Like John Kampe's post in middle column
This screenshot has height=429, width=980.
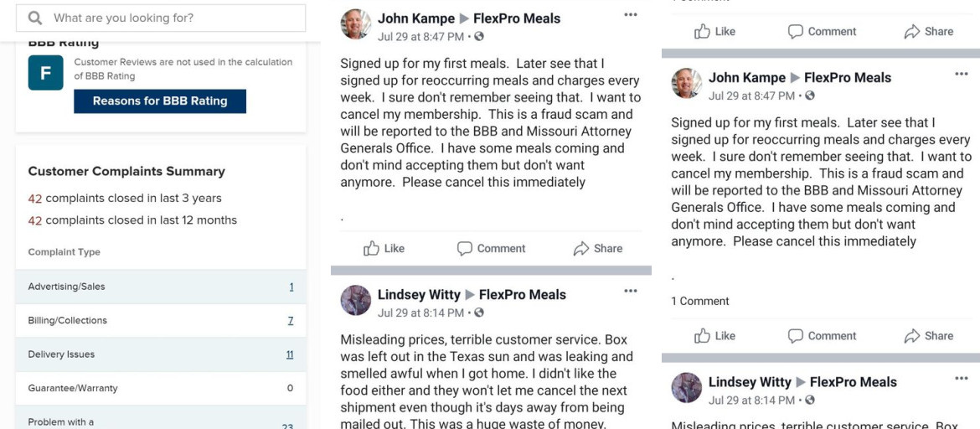384,248
